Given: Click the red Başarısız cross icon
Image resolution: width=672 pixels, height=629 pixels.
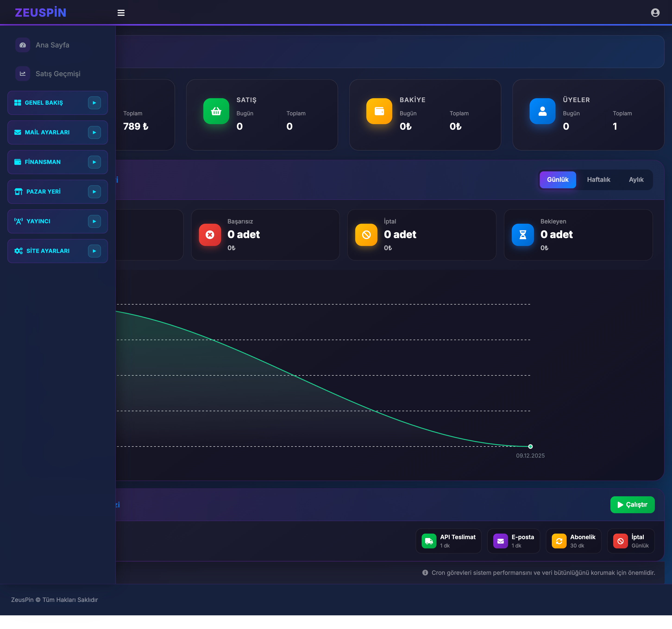Looking at the screenshot, I should tap(210, 235).
